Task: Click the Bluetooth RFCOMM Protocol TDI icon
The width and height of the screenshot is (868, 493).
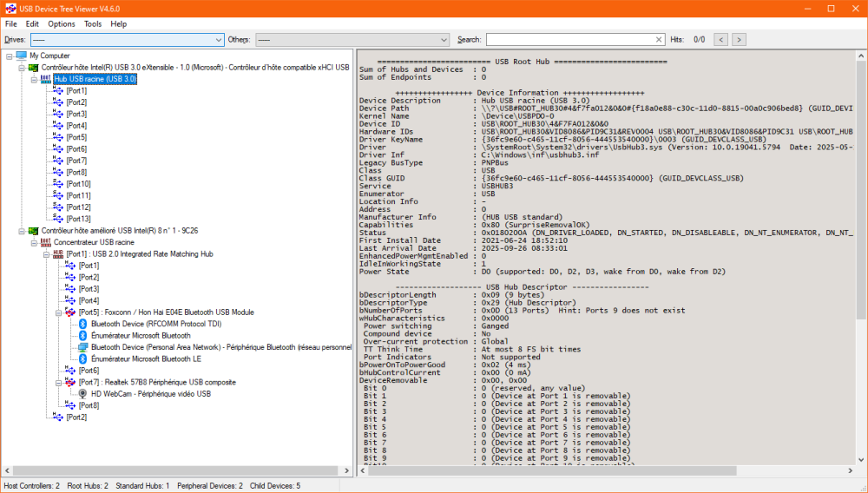Action: (x=82, y=324)
